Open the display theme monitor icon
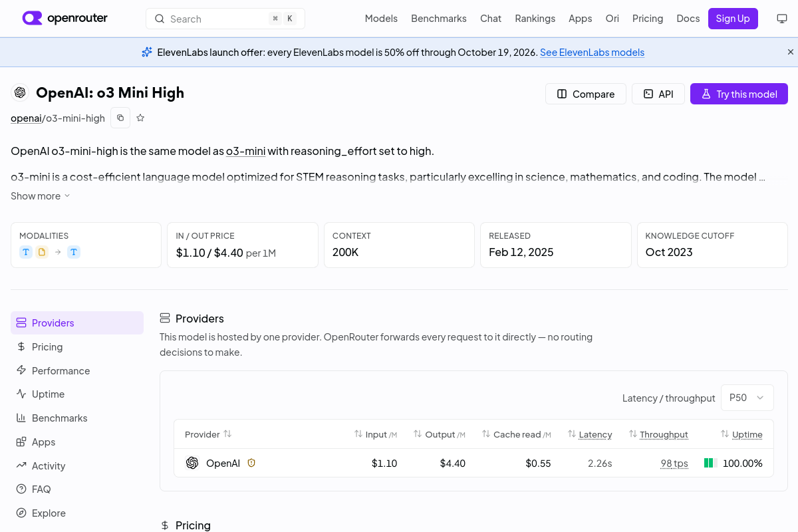This screenshot has width=798, height=532. coord(782,19)
